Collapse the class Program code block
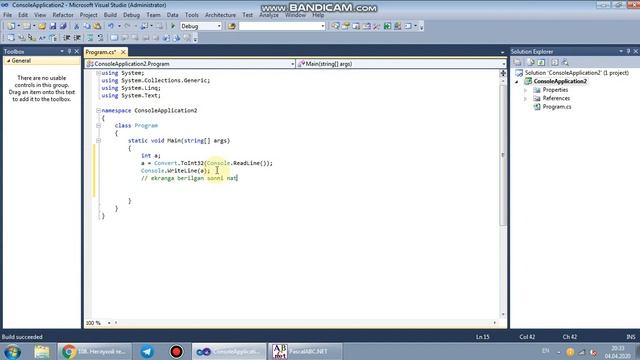 [x=98, y=125]
